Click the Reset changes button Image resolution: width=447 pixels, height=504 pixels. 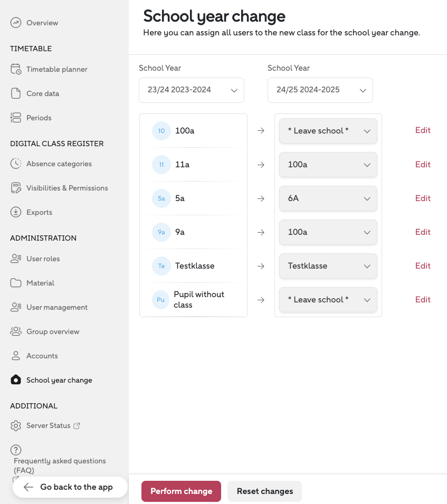point(264,491)
